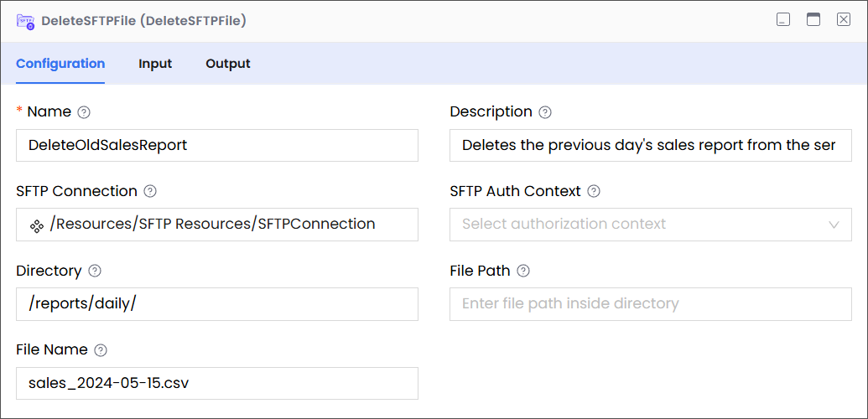Click the resource icon inside SFTP Connection field
This screenshot has height=419, width=868.
tap(37, 225)
